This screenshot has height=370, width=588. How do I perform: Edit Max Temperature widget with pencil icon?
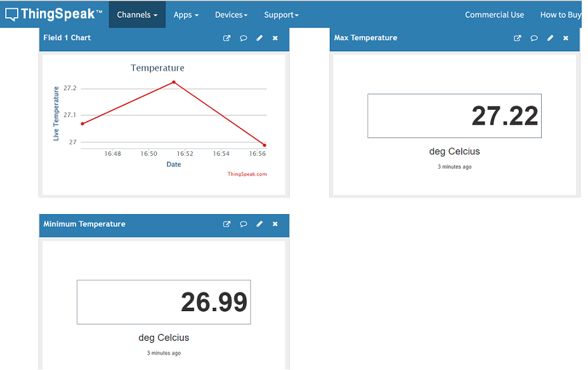pyautogui.click(x=550, y=38)
